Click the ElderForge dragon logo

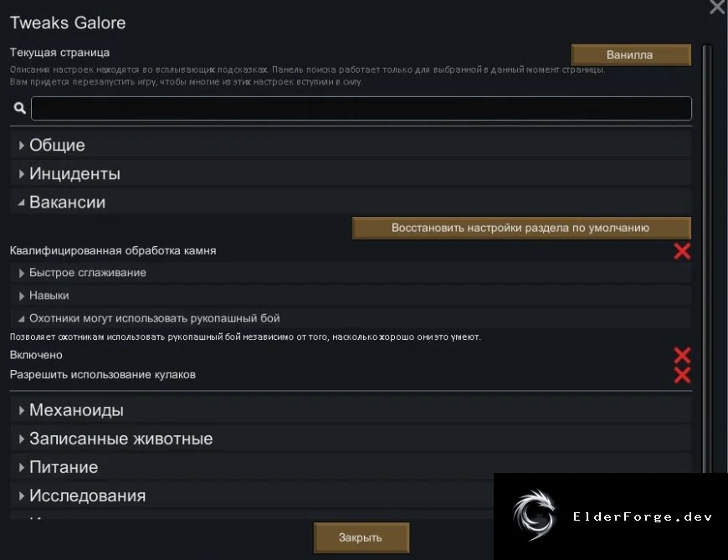coord(535,516)
